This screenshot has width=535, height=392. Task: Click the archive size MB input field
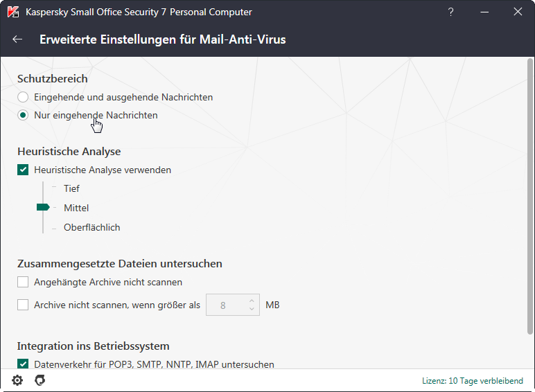[225, 305]
